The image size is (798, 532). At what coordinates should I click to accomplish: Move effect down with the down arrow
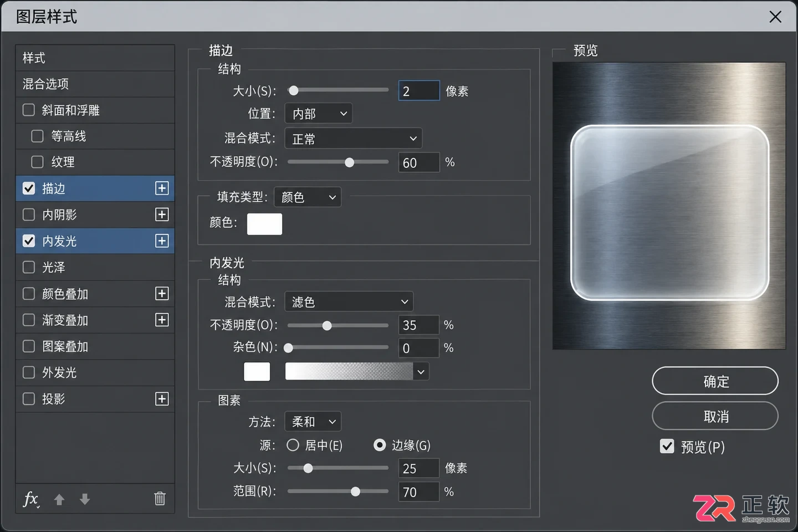click(x=85, y=499)
